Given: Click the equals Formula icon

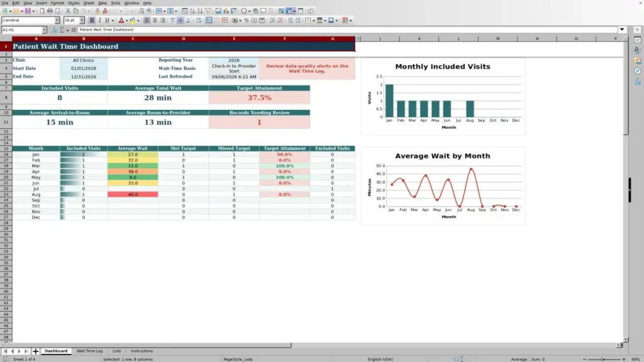Looking at the screenshot, I should coord(74,30).
